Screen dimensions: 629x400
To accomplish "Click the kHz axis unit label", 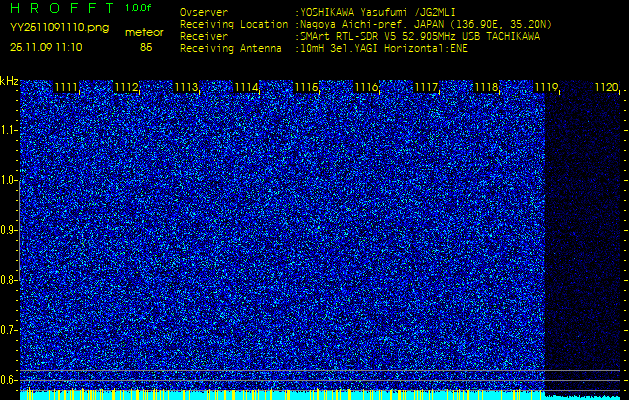I will click(9, 81).
